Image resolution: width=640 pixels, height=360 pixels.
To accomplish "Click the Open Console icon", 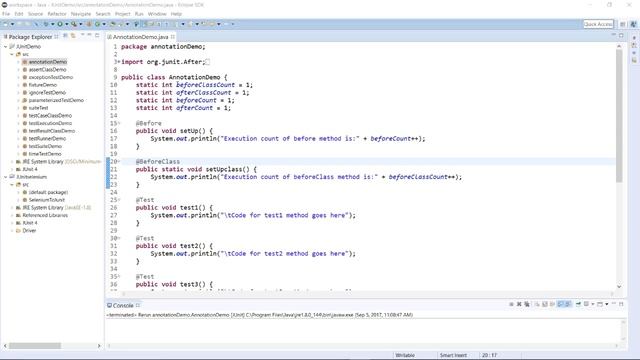I will pos(600,304).
